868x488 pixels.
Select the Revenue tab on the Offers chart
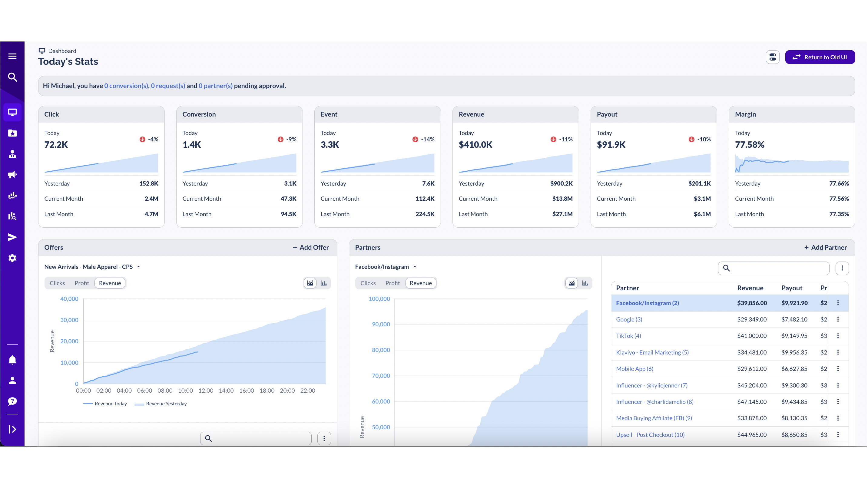[110, 283]
